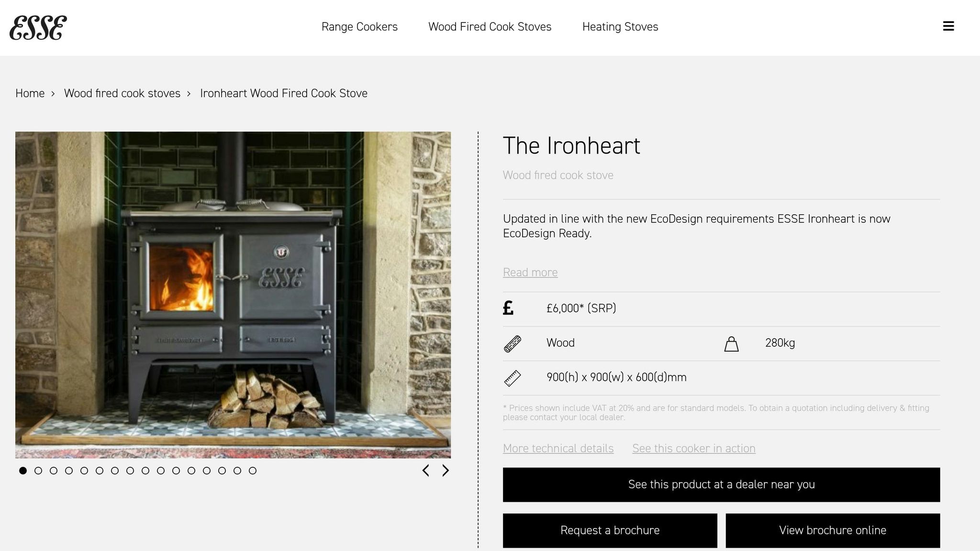Select the fifth carousel dot
Image resolution: width=980 pixels, height=551 pixels.
pos(84,471)
